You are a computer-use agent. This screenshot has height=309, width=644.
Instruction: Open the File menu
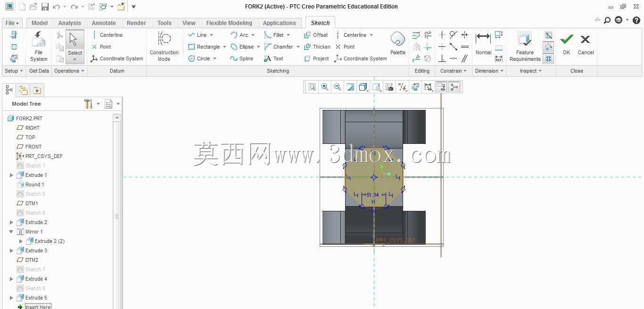point(12,23)
